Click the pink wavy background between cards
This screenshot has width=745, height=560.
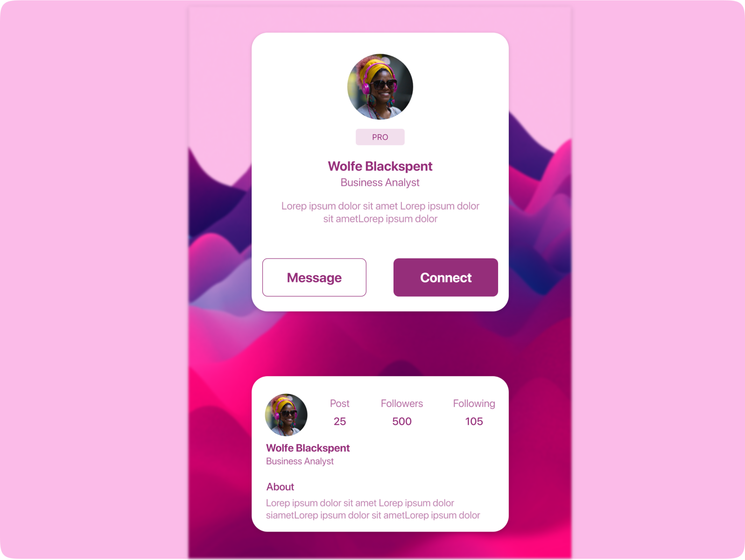[380, 343]
